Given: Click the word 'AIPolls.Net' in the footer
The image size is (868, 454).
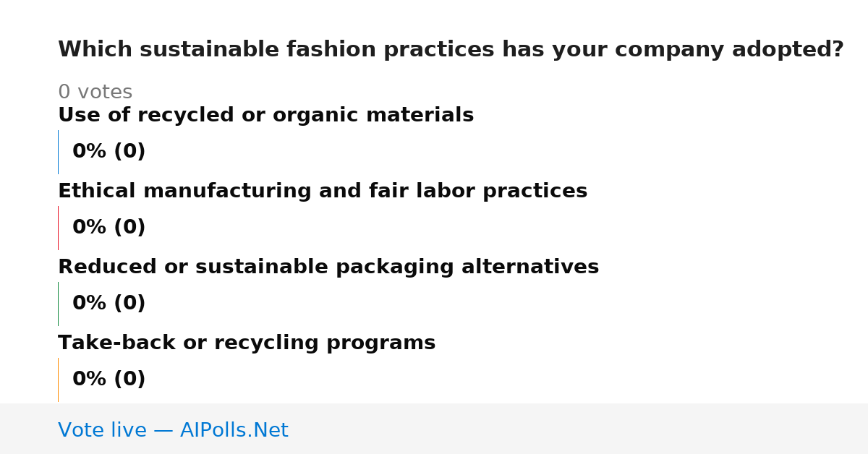Looking at the screenshot, I should [x=234, y=430].
